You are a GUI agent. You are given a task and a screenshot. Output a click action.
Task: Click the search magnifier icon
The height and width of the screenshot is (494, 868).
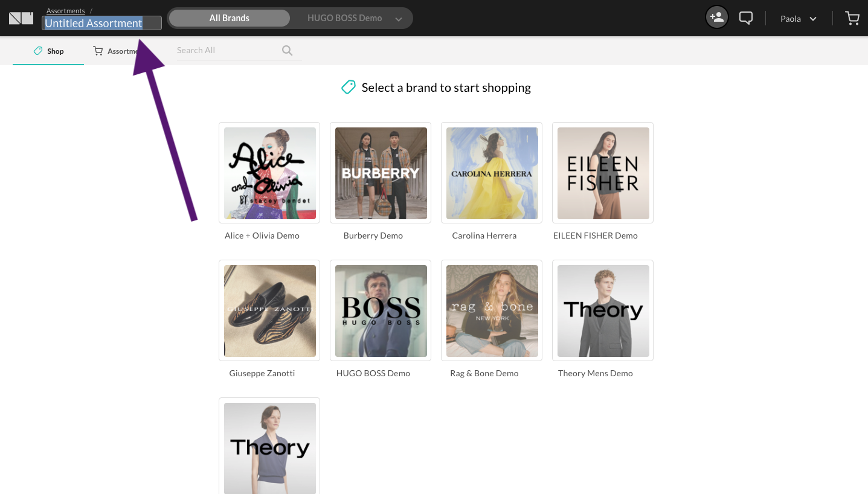[288, 51]
